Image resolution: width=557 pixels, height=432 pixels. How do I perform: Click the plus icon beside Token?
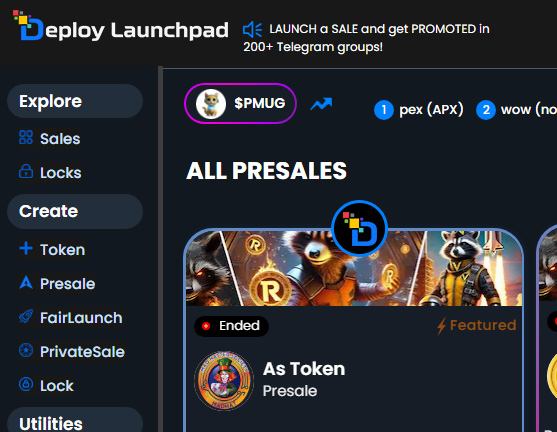coord(26,248)
